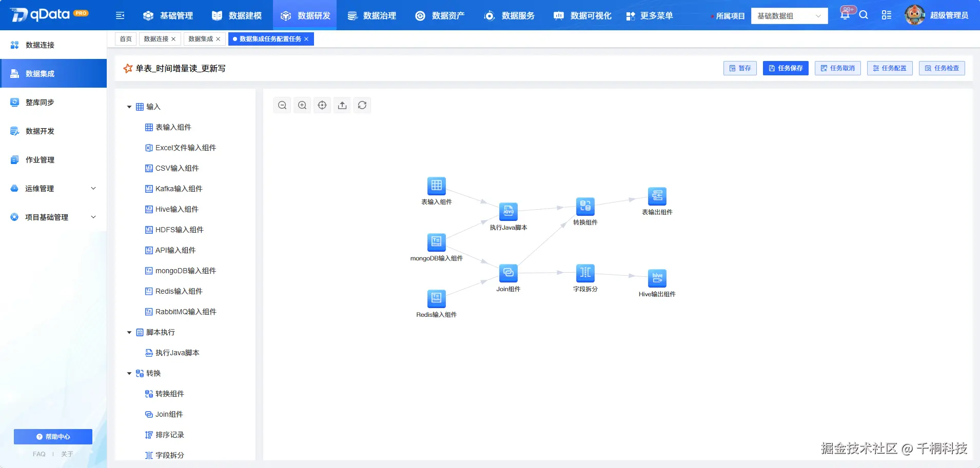The width and height of the screenshot is (980, 468).
Task: Click the favorite star beside task name
Action: [128, 68]
